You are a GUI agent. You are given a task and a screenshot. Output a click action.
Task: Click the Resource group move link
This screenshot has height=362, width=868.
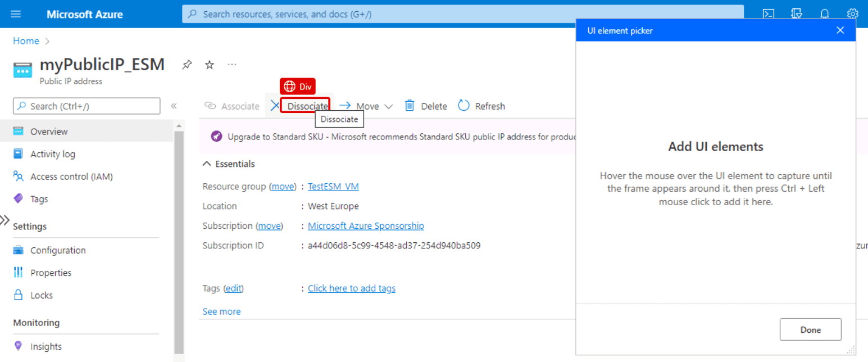283,187
